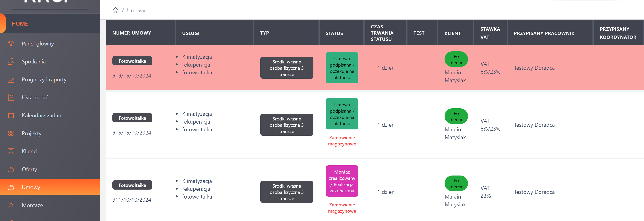Open the Kalendarz zadań calendar icon
644x221 pixels.
(11, 116)
